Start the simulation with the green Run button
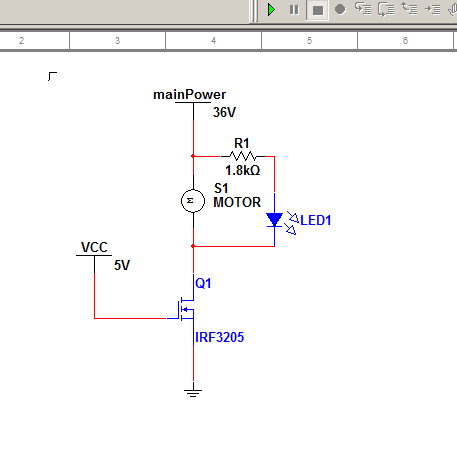Image resolution: width=457 pixels, height=470 pixels. 272,10
